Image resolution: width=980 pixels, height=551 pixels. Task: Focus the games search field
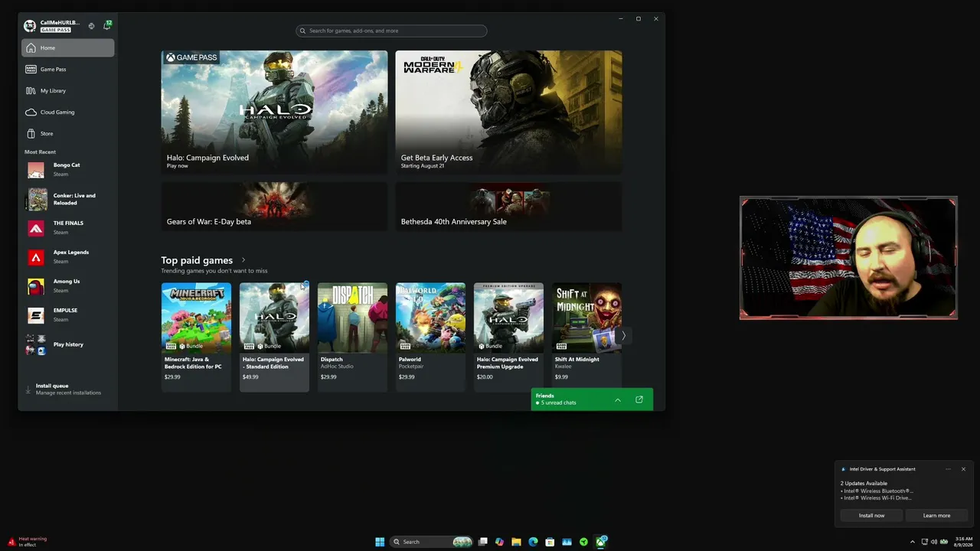pos(391,31)
